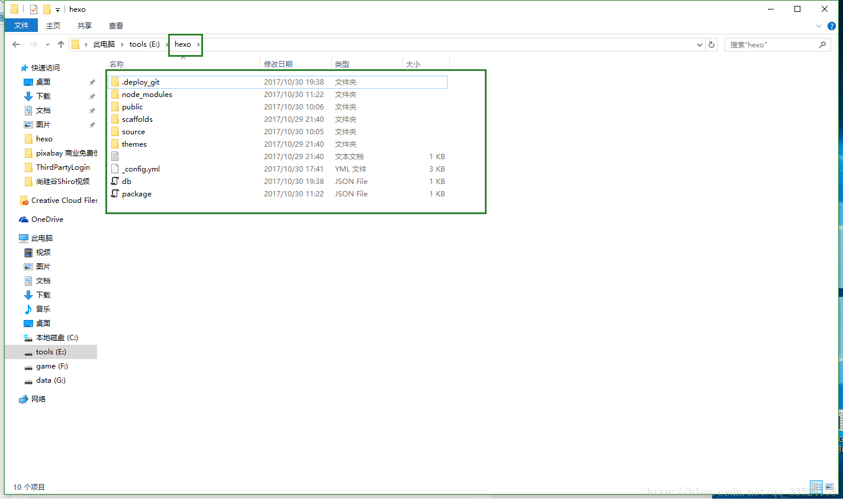
Task: Sort by 大小 column header
Action: click(426, 64)
